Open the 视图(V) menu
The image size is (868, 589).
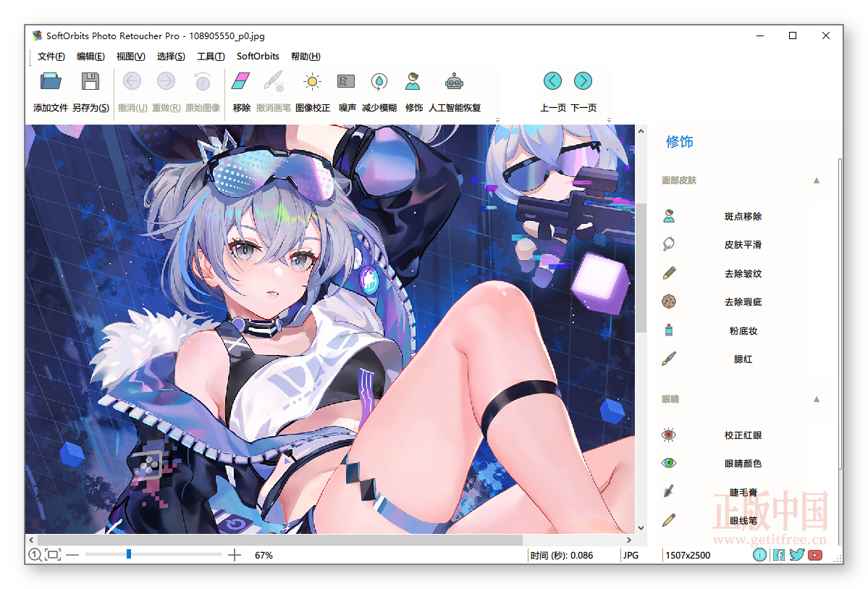(x=130, y=56)
